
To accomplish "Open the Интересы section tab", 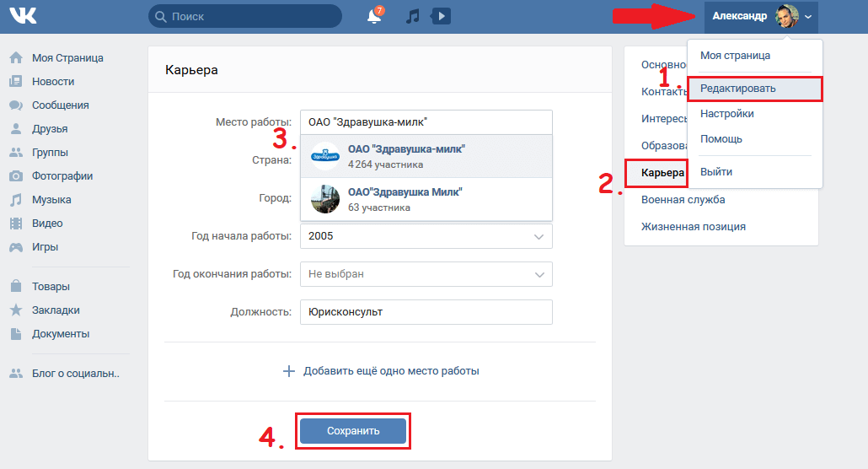I will 664,119.
